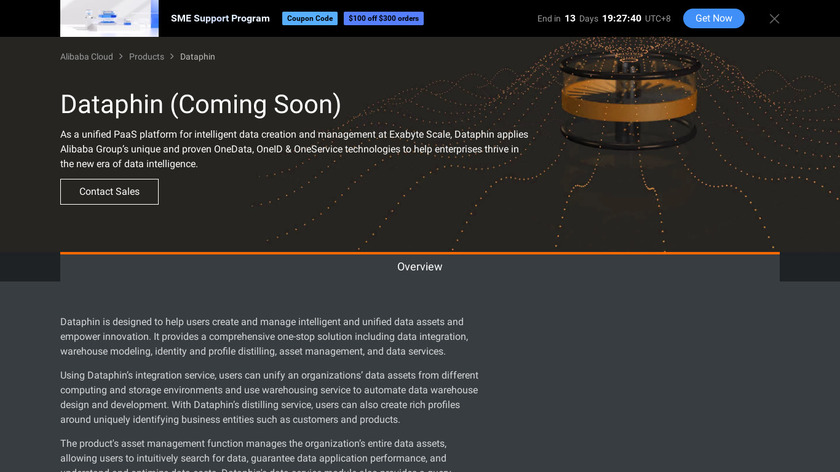
Task: Click the '13 Days' countdown text
Action: click(581, 19)
